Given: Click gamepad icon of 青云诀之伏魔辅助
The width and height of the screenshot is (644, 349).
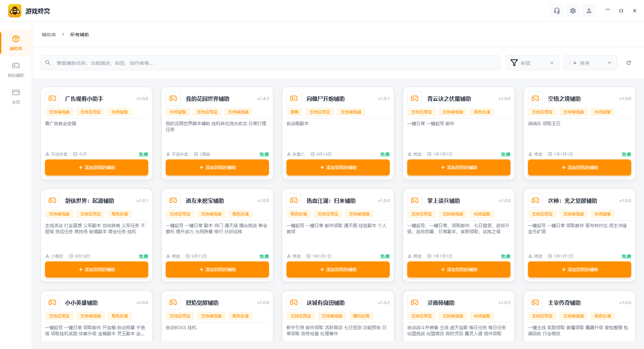Looking at the screenshot, I should pos(415,98).
